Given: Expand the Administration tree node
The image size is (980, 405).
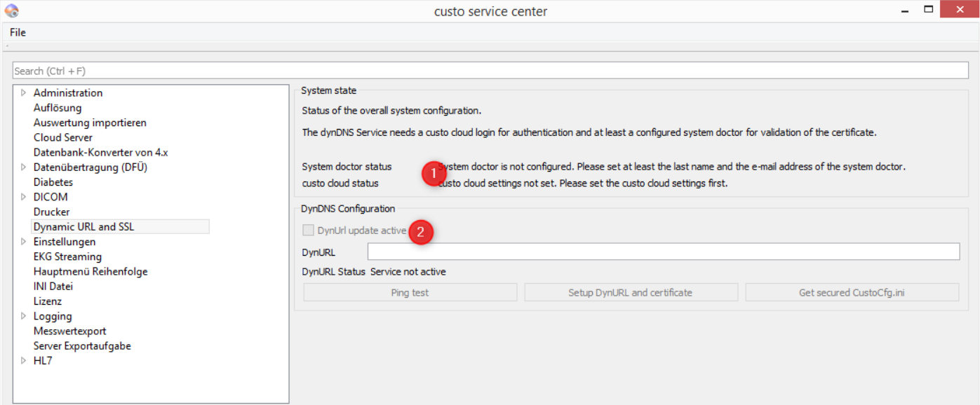Looking at the screenshot, I should tap(23, 92).
